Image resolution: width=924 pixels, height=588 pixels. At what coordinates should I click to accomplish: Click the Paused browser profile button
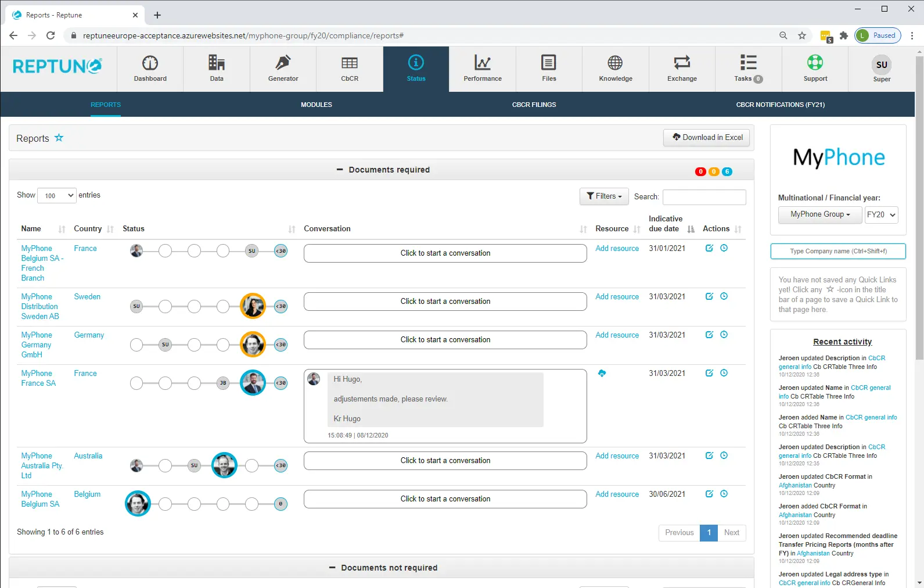tap(878, 35)
